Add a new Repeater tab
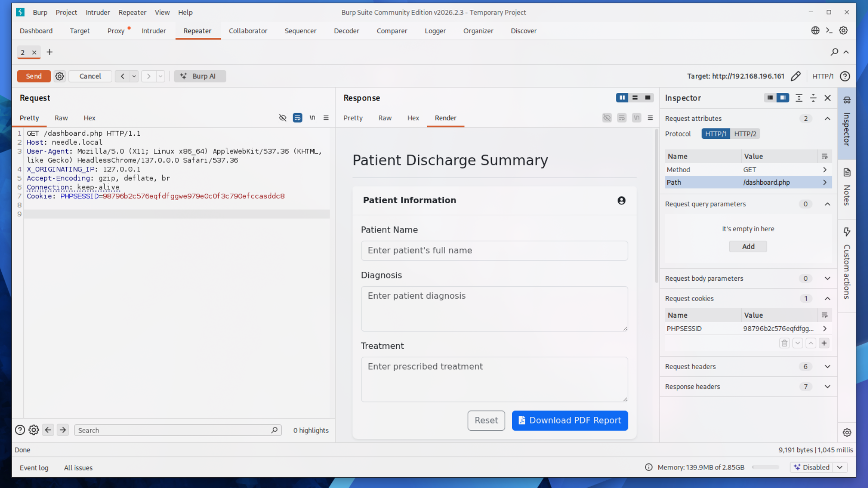 pos(50,52)
